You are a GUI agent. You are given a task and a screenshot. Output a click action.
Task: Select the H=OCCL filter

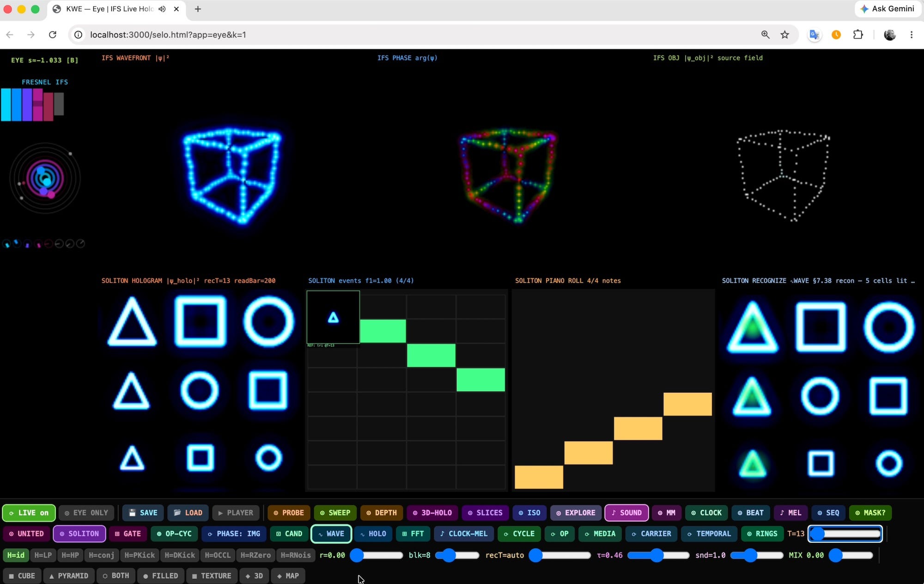click(218, 555)
